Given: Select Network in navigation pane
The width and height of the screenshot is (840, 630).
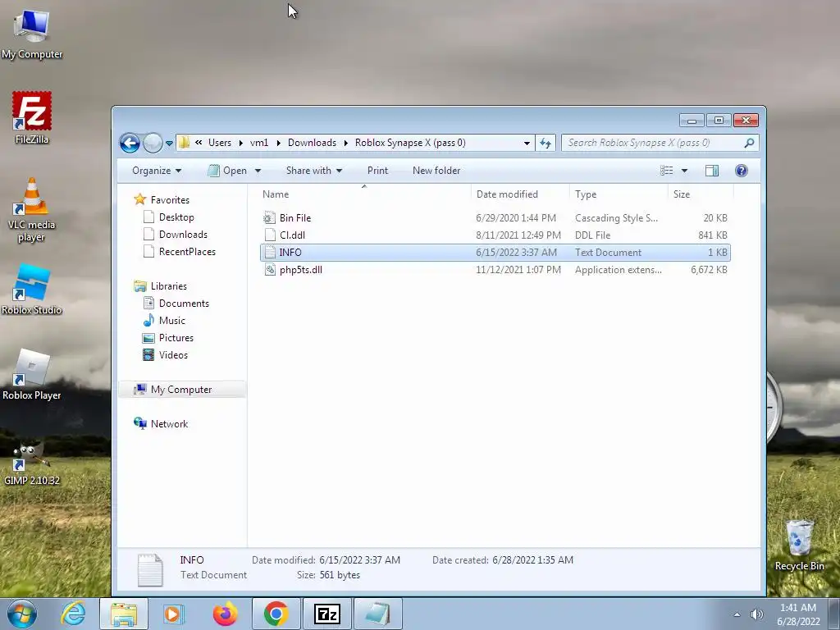Looking at the screenshot, I should 169,424.
